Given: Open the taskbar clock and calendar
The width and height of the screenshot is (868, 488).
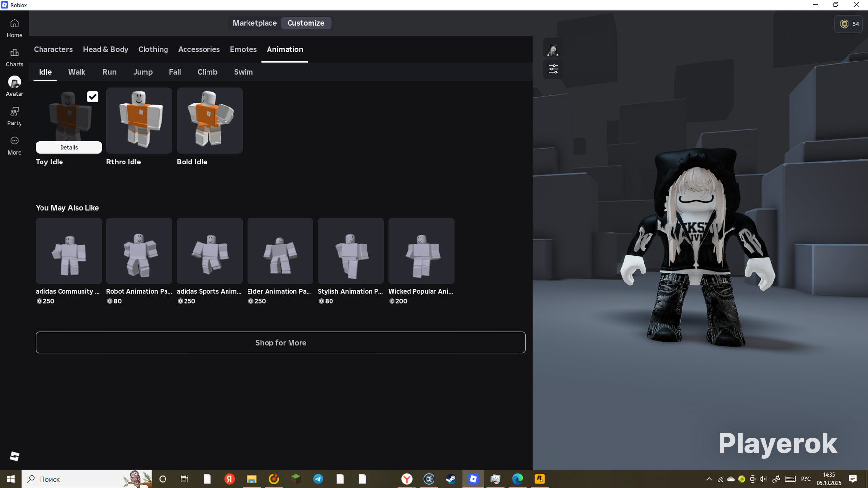Looking at the screenshot, I should click(829, 479).
